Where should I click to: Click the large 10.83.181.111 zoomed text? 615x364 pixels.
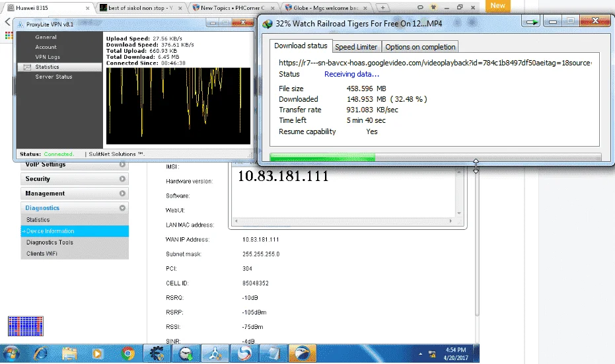pyautogui.click(x=283, y=176)
